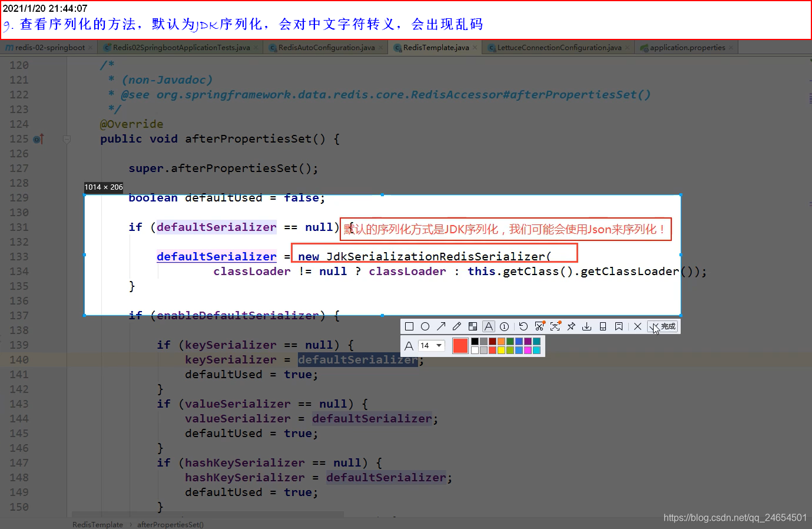
Task: Pick the orange color swatch
Action: (x=501, y=342)
